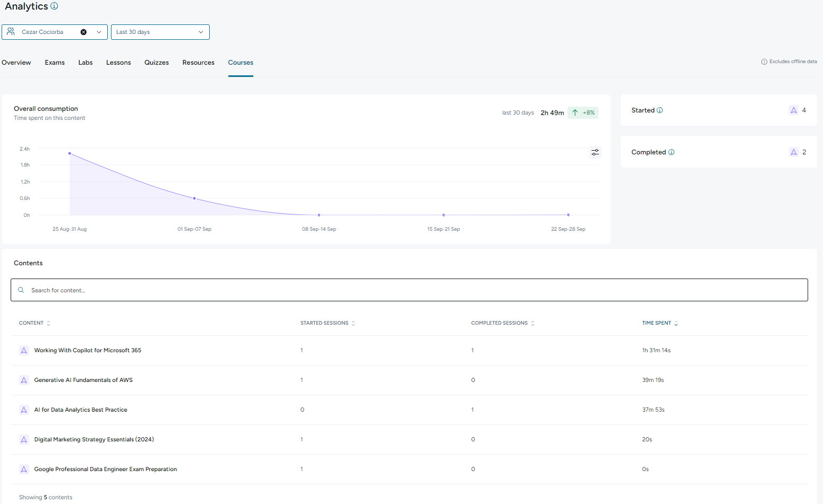Click course icon for Digital Marketing Strategy row
The width and height of the screenshot is (823, 504).
pos(24,439)
